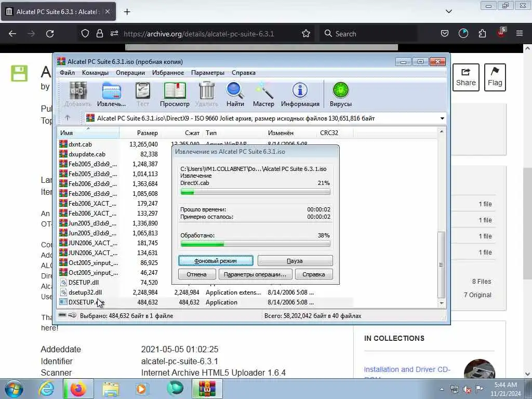Screen dimensions: 532x399
Task: Select the dsetup32.dll file
Action: (85, 292)
